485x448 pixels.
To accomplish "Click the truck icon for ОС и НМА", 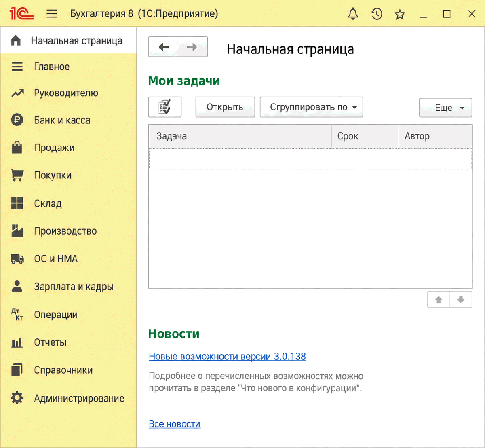I will point(17,259).
